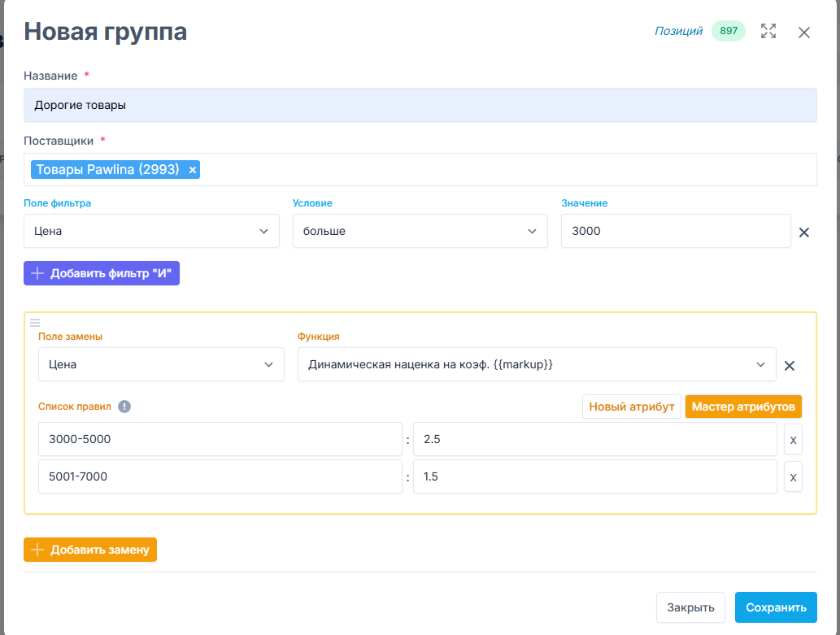This screenshot has width=840, height=635.
Task: Open the Условие dropdown showing больше
Action: point(420,232)
